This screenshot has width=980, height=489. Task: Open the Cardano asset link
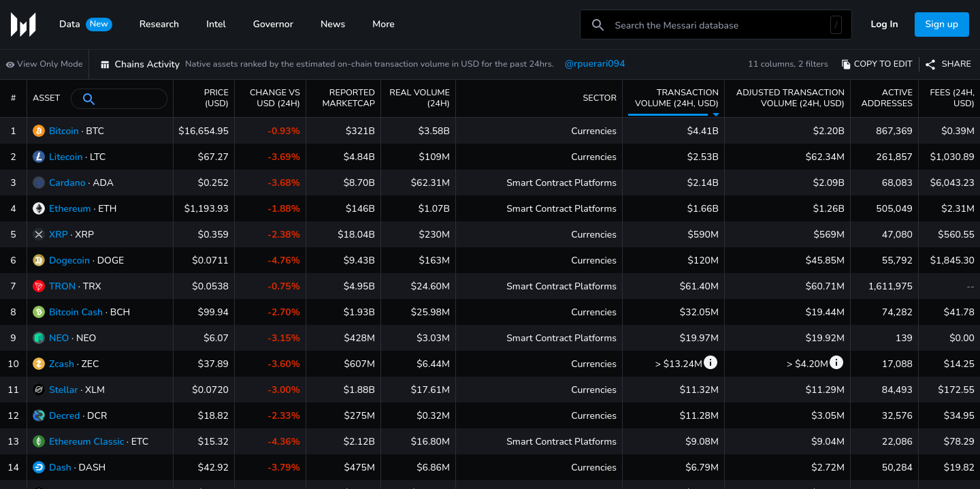pos(67,183)
